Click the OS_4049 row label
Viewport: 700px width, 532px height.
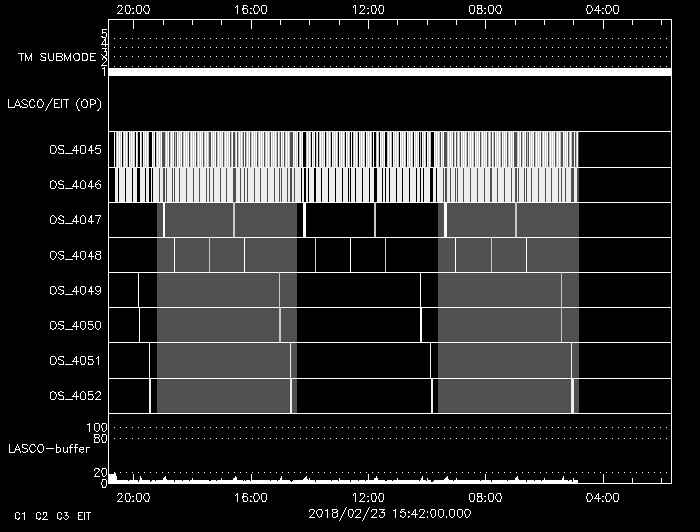click(x=75, y=291)
